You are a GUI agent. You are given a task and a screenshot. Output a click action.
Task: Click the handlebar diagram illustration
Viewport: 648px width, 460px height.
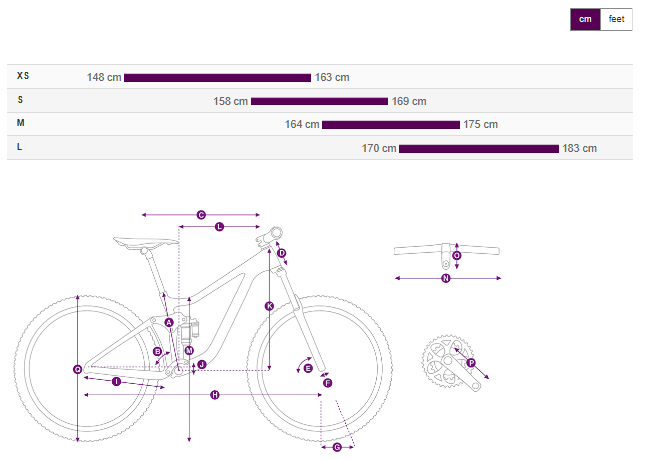pyautogui.click(x=446, y=249)
